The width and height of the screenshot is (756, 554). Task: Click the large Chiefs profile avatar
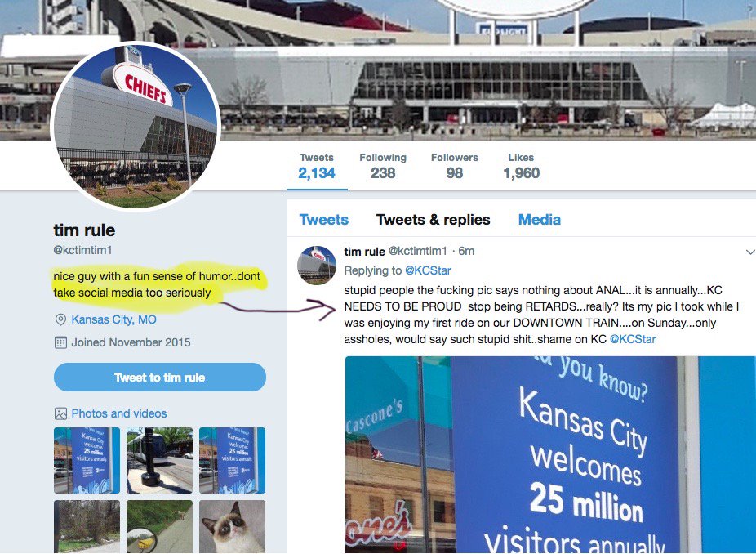[x=136, y=127]
